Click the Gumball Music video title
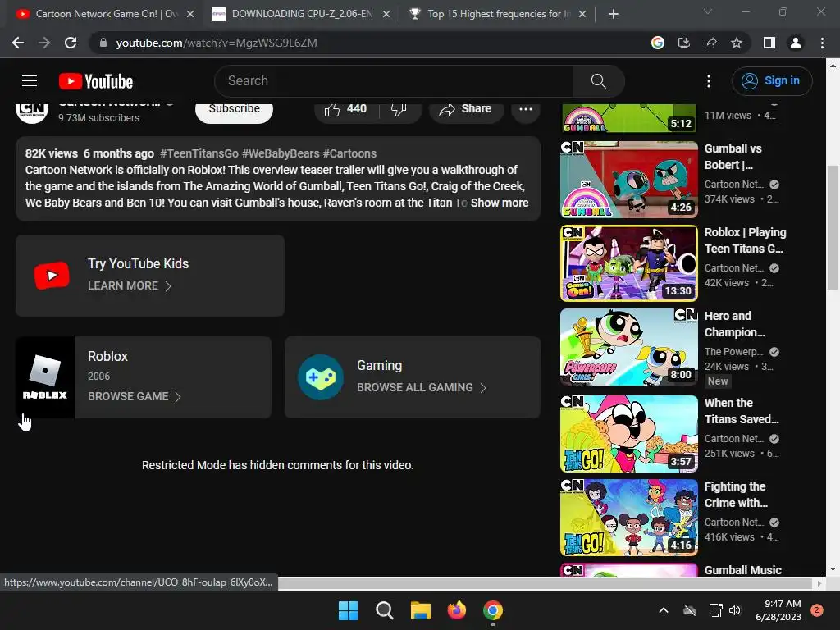This screenshot has width=840, height=630. click(x=742, y=570)
